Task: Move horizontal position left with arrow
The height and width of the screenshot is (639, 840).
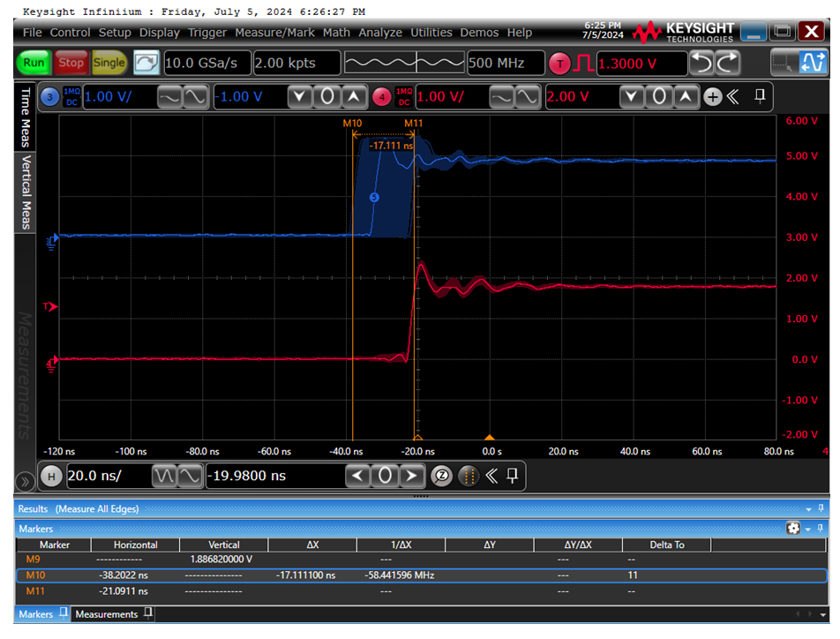Action: tap(358, 476)
